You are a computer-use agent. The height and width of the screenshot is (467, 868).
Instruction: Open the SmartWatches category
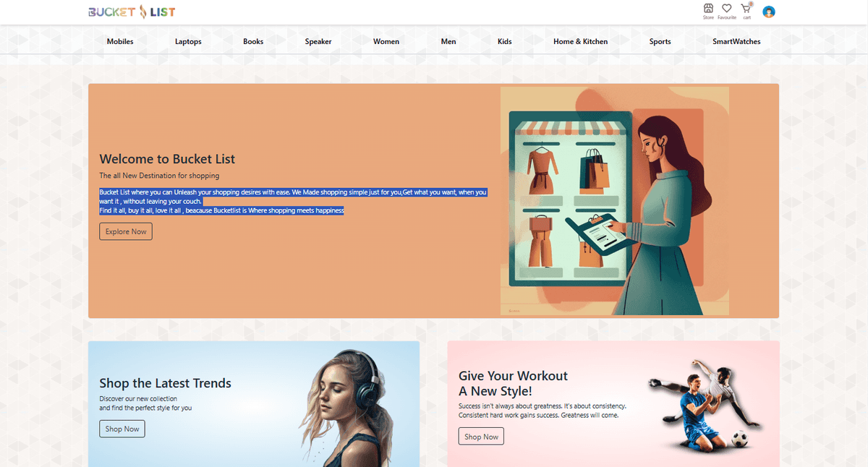point(736,41)
